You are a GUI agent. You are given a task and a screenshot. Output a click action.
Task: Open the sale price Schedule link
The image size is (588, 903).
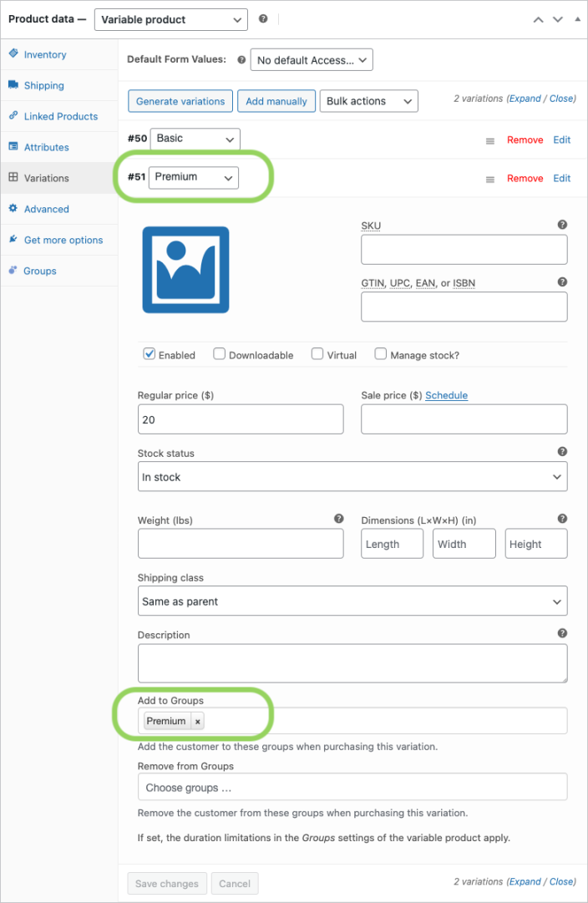[x=446, y=395]
